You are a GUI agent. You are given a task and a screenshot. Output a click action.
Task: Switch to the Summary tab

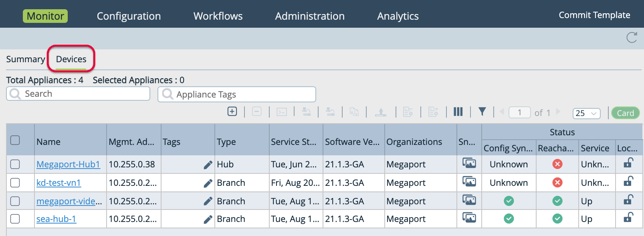click(25, 59)
